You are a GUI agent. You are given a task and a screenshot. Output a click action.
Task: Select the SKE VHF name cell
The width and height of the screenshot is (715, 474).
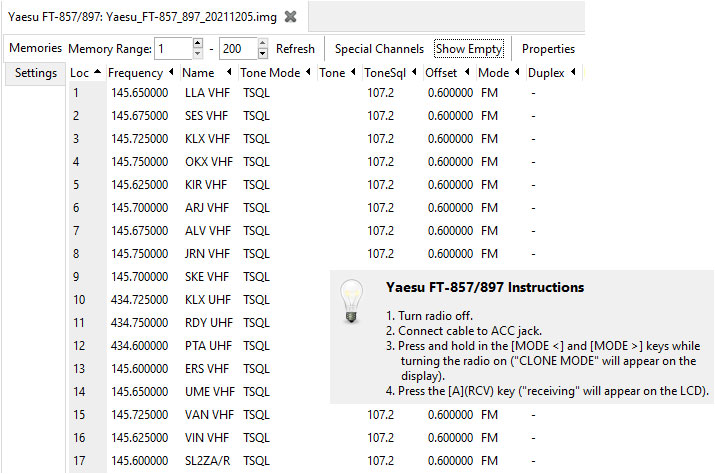(207, 276)
